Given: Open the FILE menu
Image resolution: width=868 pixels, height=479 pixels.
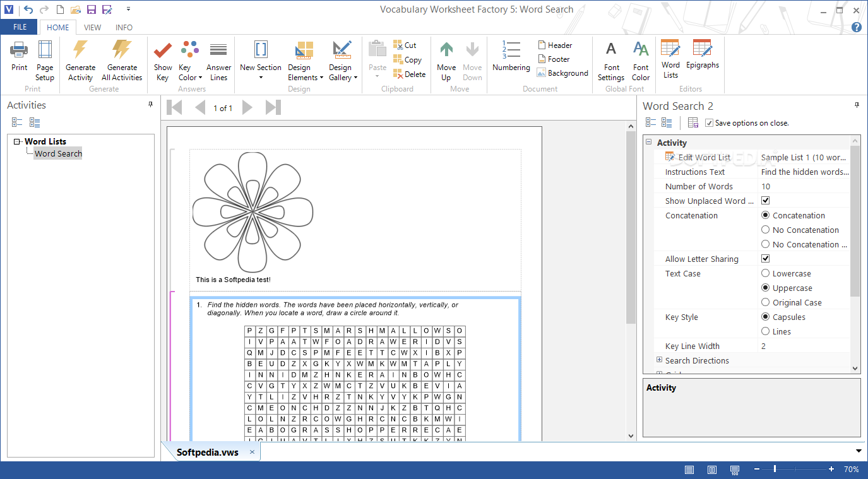Looking at the screenshot, I should [20, 27].
